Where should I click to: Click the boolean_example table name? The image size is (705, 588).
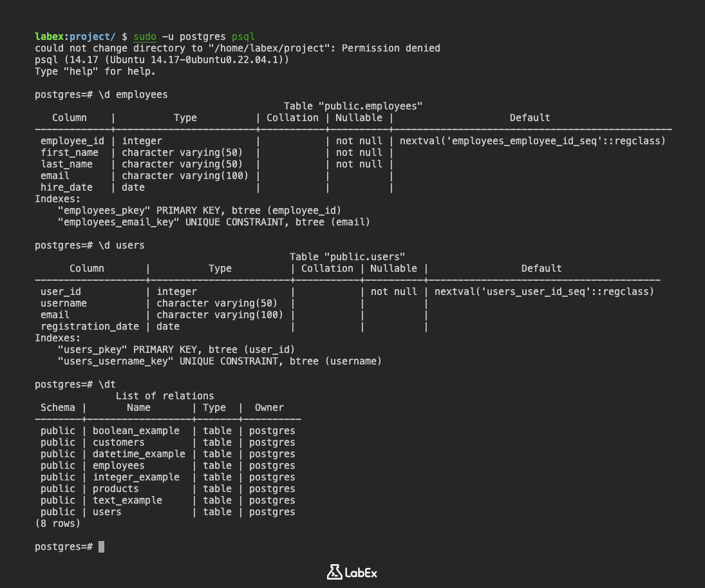point(136,430)
